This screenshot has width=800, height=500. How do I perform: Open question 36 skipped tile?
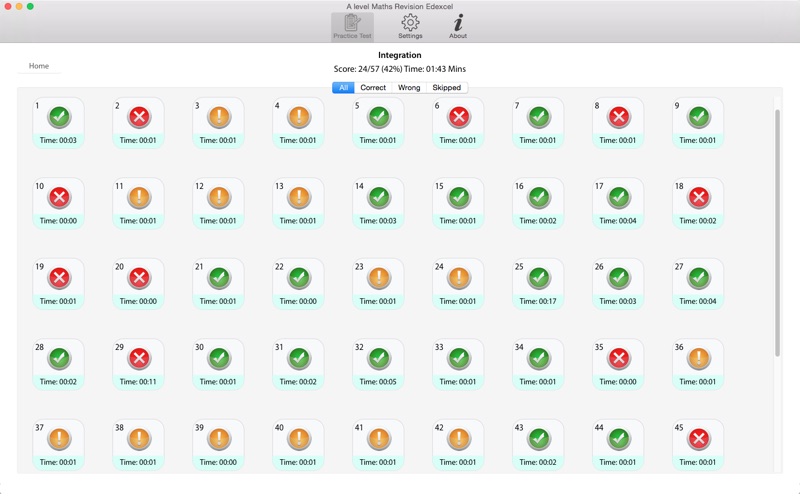pos(698,365)
